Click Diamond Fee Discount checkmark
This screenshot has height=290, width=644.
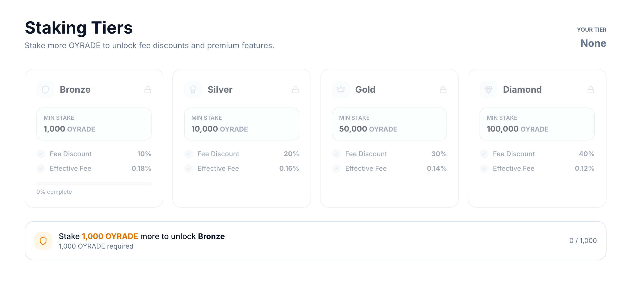click(484, 154)
